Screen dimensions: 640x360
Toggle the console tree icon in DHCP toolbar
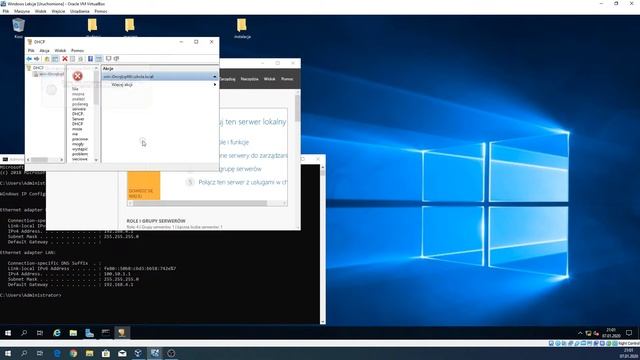(x=55, y=59)
